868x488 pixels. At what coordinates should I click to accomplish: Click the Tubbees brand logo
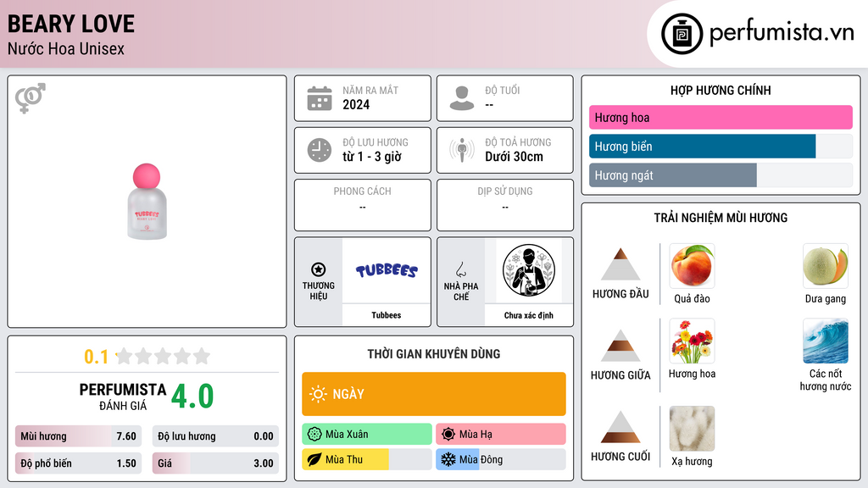(x=387, y=270)
